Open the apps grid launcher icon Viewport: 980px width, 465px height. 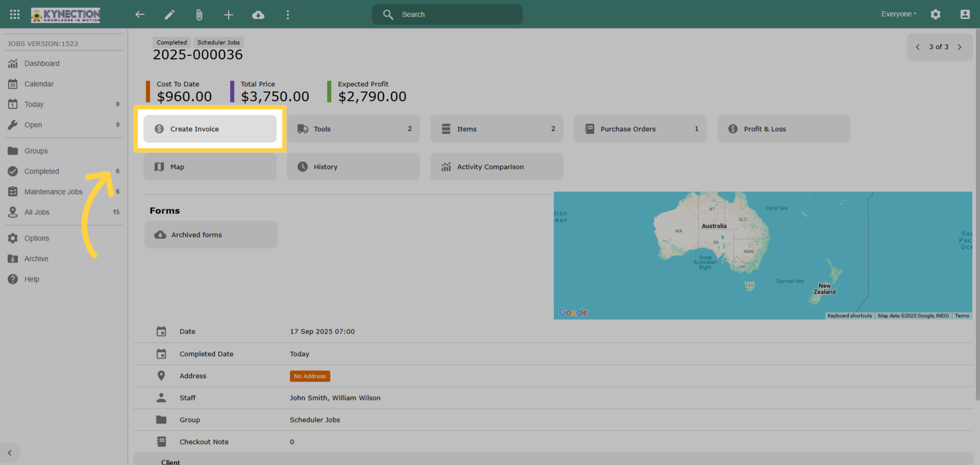click(15, 15)
